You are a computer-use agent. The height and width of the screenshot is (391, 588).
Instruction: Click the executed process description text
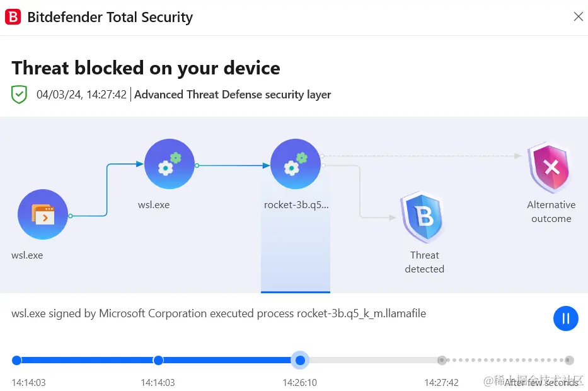tap(219, 313)
